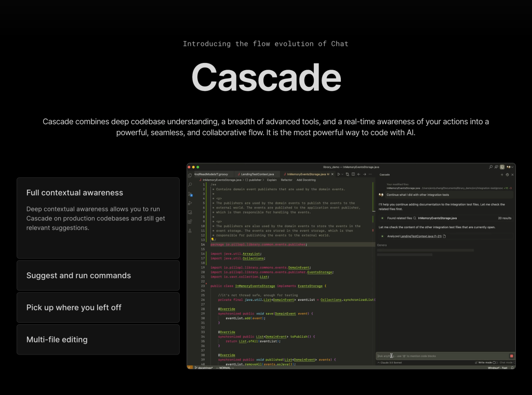Click the editor overview ruler scrollbar
The height and width of the screenshot is (395, 532).
pyautogui.click(x=373, y=275)
